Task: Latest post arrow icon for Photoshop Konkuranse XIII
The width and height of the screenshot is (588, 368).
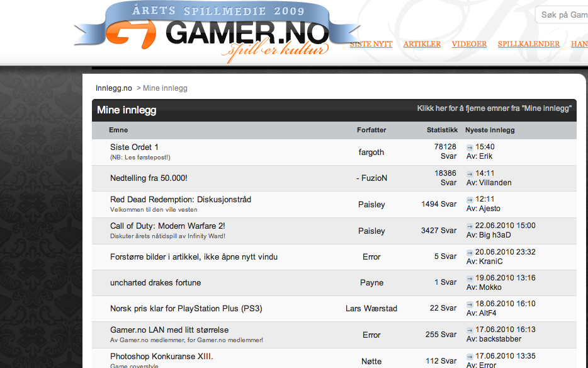Action: click(x=470, y=357)
